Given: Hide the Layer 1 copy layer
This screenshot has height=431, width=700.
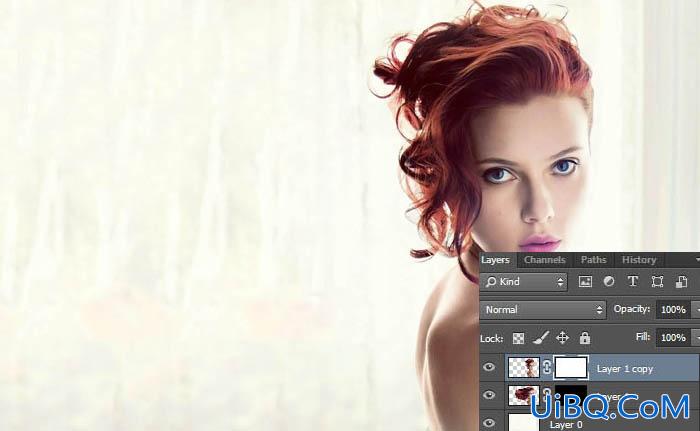Looking at the screenshot, I should coord(489,367).
